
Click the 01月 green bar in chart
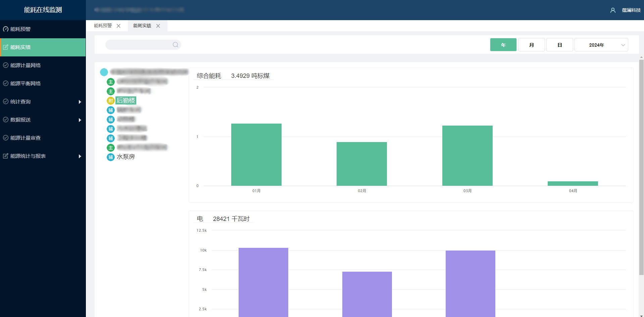[x=256, y=154]
